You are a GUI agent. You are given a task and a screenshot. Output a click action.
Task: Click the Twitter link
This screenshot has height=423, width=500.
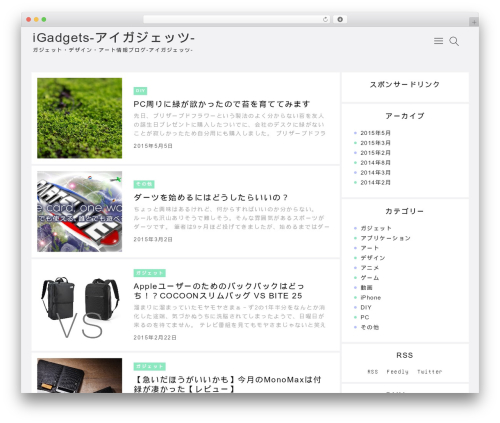[429, 371]
